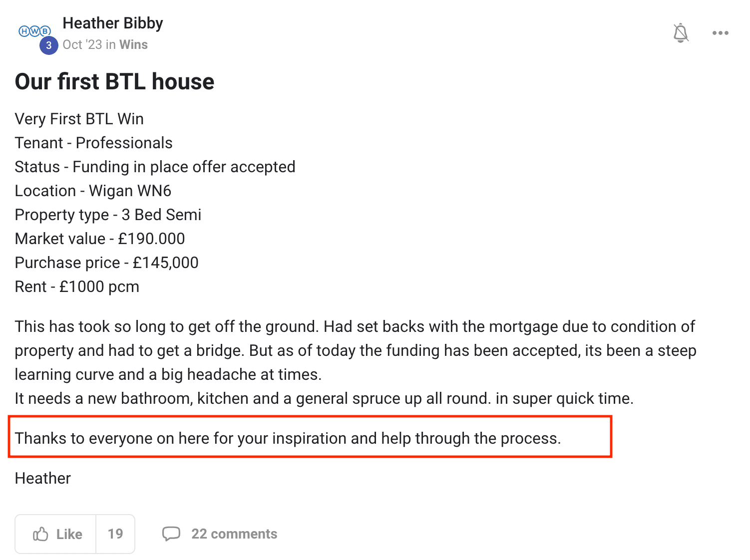Screen dimensions: 750x560
Task: Open the three-dot post options menu
Action: pyautogui.click(x=720, y=33)
